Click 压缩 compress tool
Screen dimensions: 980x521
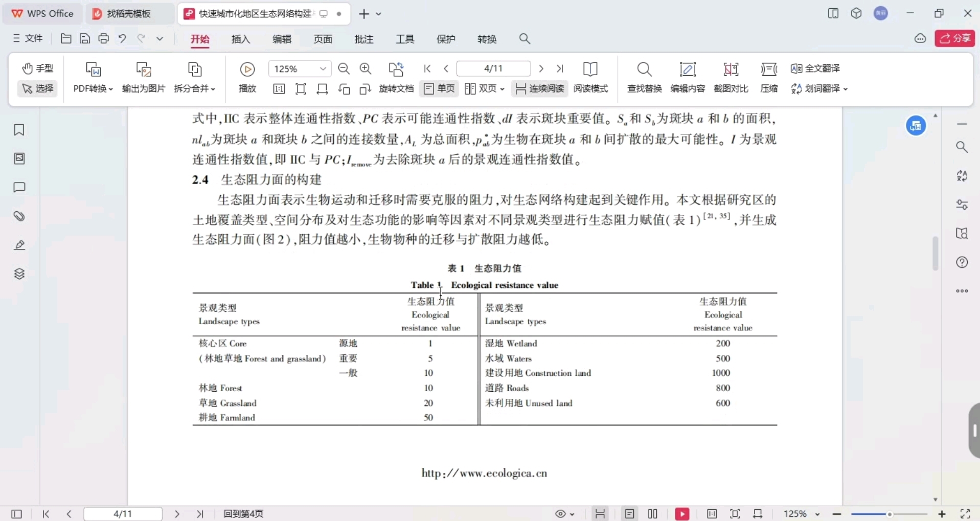[x=769, y=78]
